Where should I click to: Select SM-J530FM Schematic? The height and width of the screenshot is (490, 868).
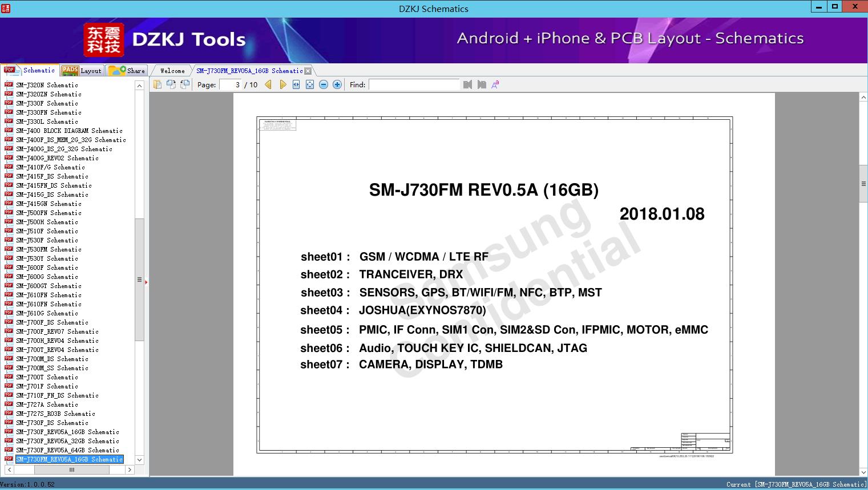click(49, 249)
